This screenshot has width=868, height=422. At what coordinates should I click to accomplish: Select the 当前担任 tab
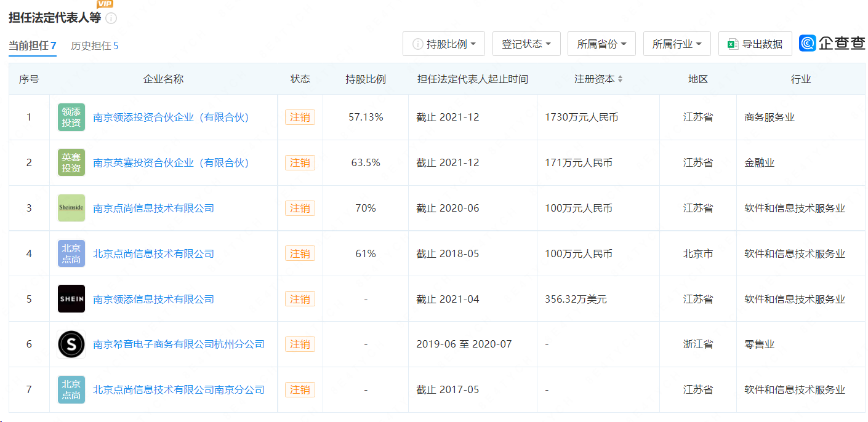click(32, 46)
